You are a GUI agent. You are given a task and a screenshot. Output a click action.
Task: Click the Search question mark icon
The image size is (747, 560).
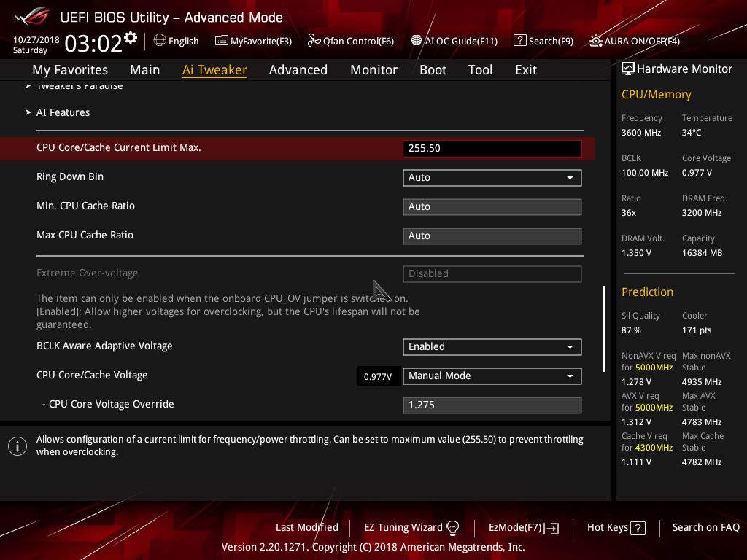pos(519,41)
